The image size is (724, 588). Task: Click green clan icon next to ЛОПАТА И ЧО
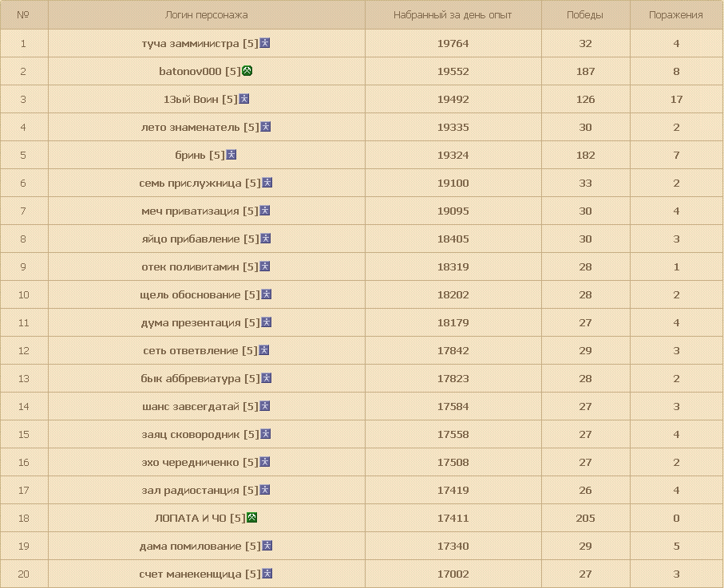coord(251,517)
